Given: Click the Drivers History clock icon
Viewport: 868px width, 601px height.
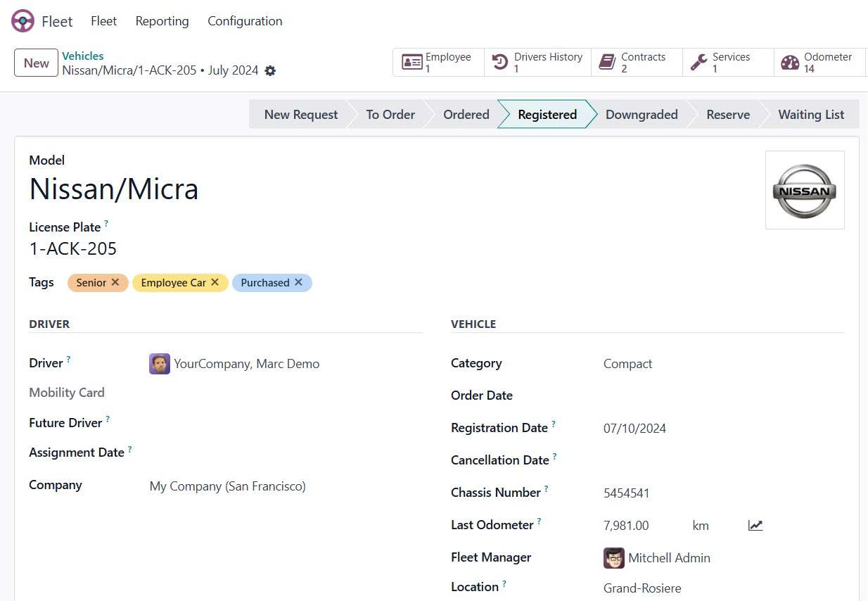Looking at the screenshot, I should (500, 63).
